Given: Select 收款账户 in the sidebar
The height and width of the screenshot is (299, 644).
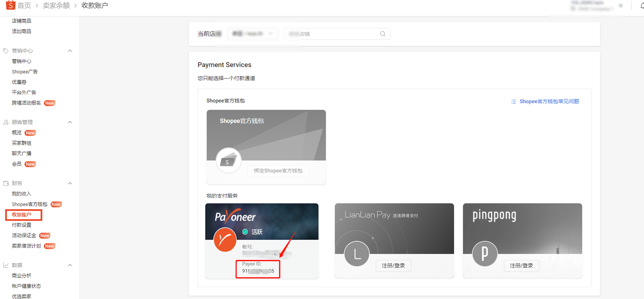Looking at the screenshot, I should click(22, 215).
